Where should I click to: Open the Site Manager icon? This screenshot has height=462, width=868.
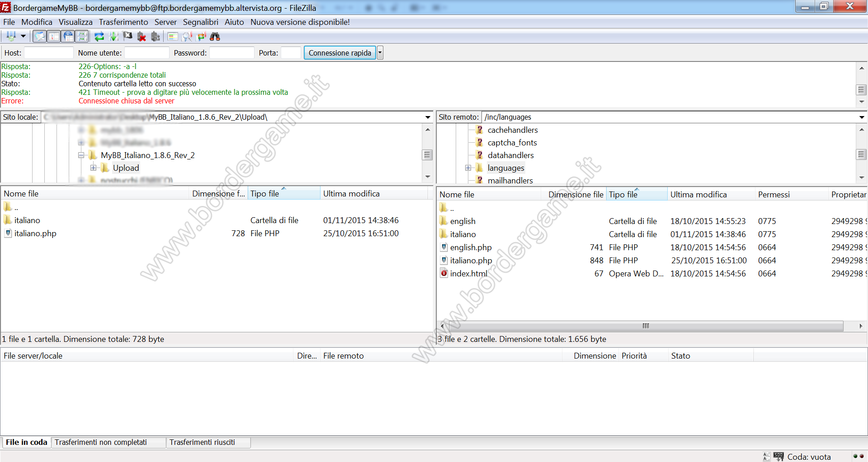(x=11, y=37)
